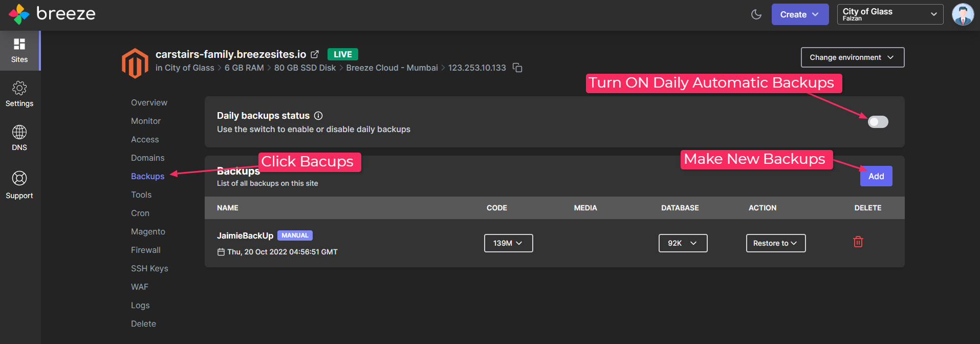The width and height of the screenshot is (980, 344).
Task: Click the 80 GB SSD Disk text
Action: pos(305,68)
